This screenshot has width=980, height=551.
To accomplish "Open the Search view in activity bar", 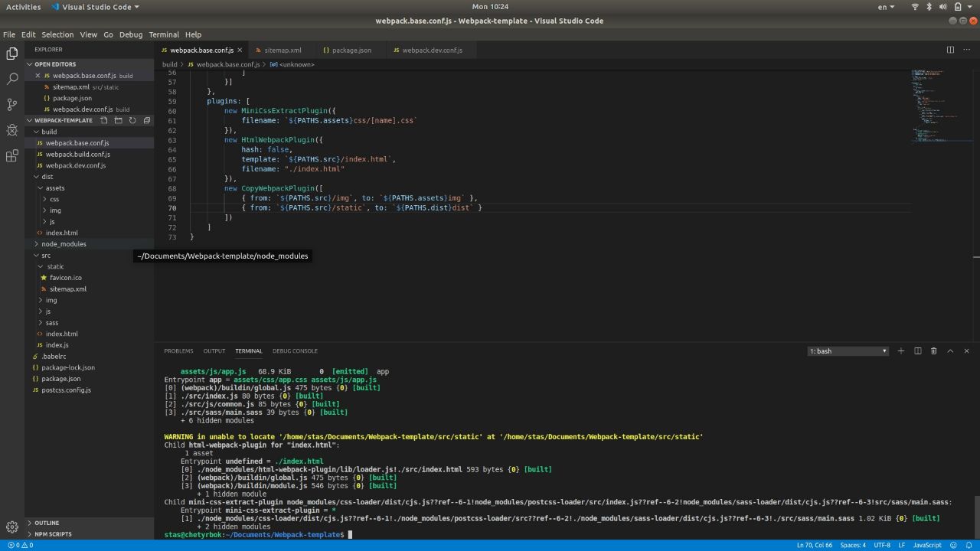I will 12,79.
